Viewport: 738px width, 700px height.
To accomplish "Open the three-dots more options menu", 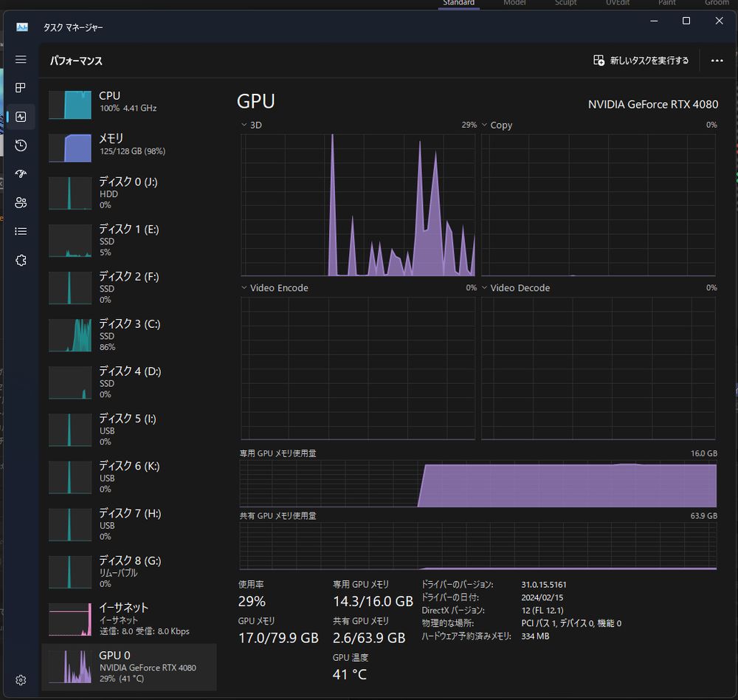I will [x=717, y=61].
